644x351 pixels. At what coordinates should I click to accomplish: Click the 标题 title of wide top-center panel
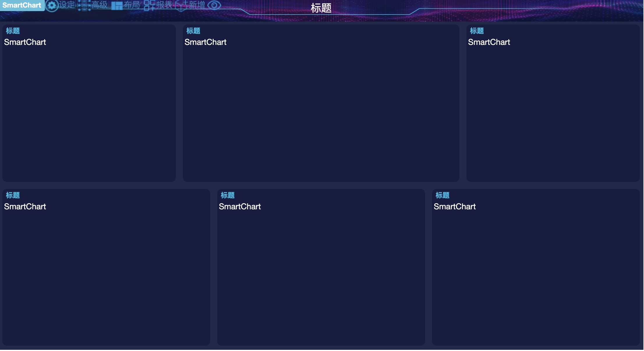click(193, 31)
